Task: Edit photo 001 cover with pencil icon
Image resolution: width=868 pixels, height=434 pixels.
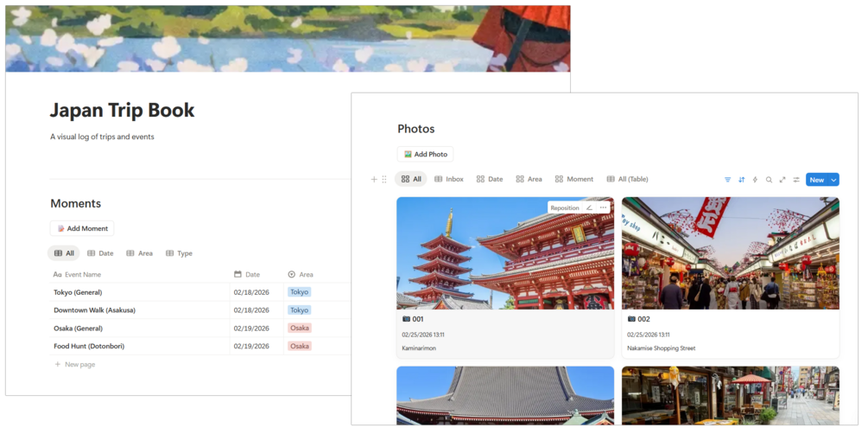Action: [x=589, y=207]
